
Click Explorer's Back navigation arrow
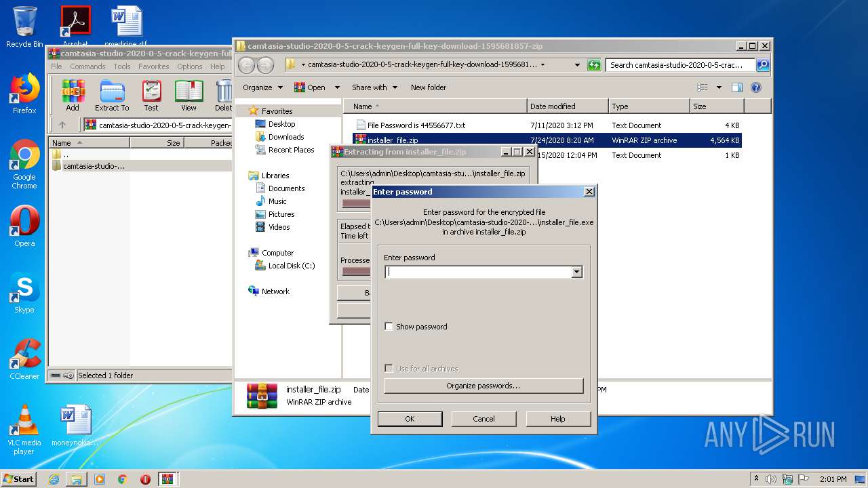(x=246, y=65)
